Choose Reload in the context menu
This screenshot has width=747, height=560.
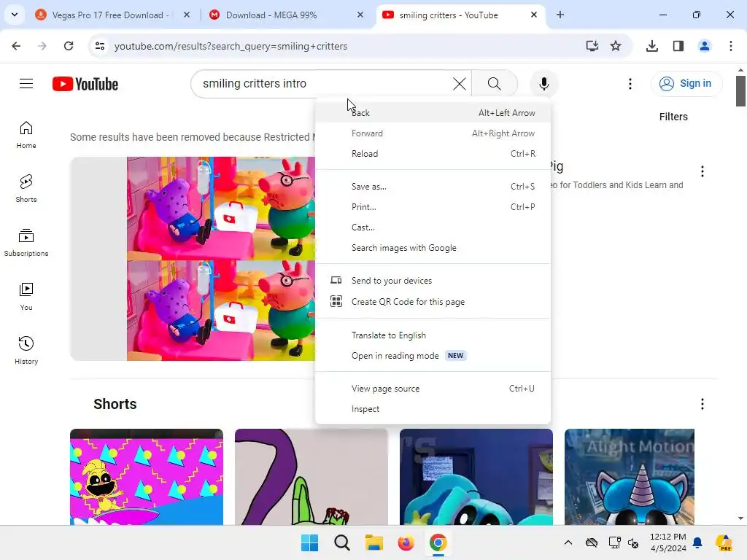(x=433, y=154)
